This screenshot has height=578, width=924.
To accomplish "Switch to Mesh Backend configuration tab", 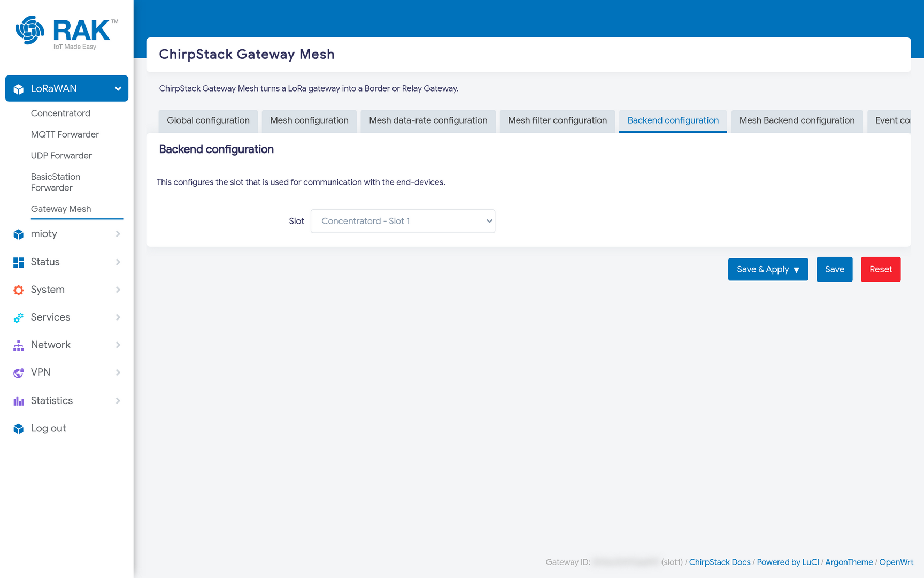I will 797,121.
